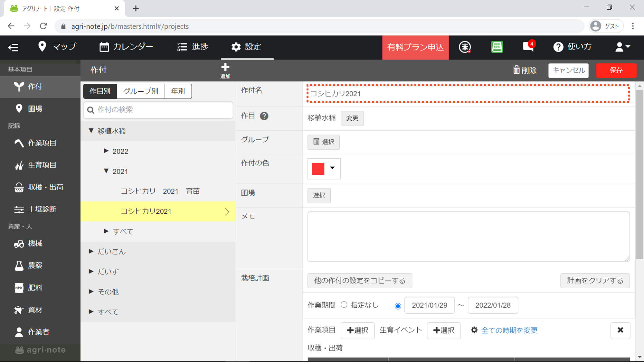The height and width of the screenshot is (362, 644).
Task: Click 他の作付の設定をコピーする button
Action: click(x=360, y=281)
